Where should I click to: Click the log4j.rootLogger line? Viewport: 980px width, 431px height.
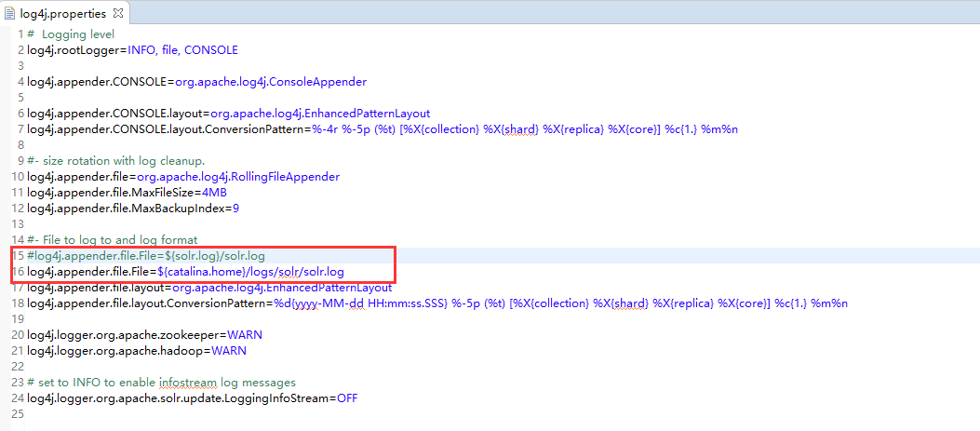pos(132,49)
